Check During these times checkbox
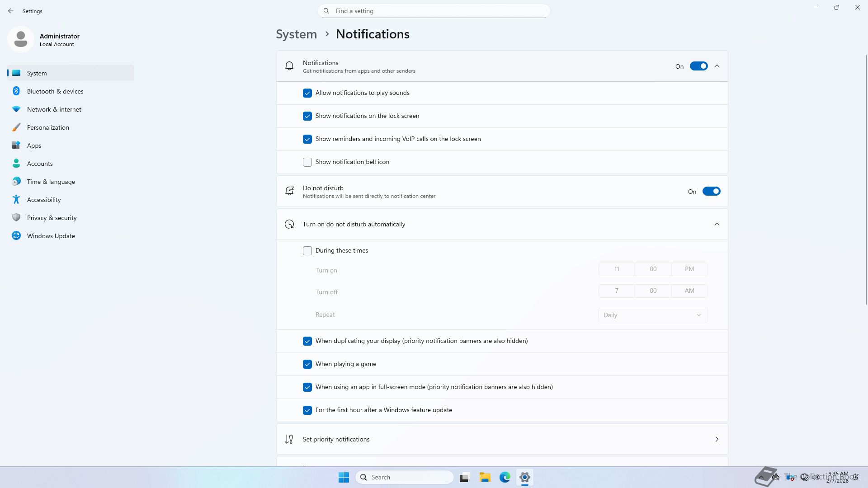Image resolution: width=868 pixels, height=488 pixels. click(307, 251)
